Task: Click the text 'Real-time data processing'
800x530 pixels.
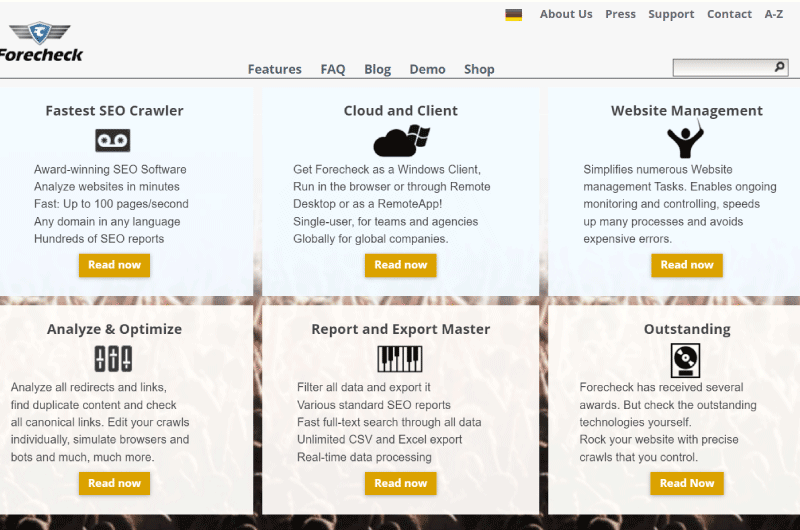Action: coord(364,457)
